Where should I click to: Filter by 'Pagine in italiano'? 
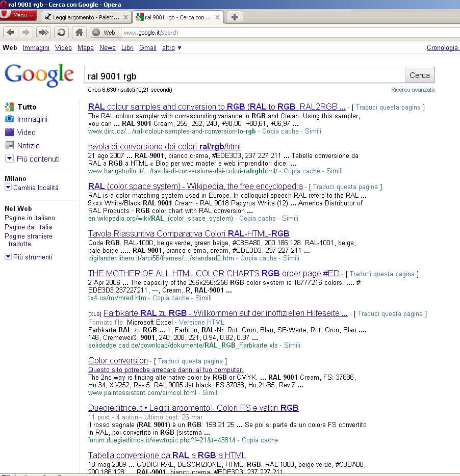coord(30,218)
